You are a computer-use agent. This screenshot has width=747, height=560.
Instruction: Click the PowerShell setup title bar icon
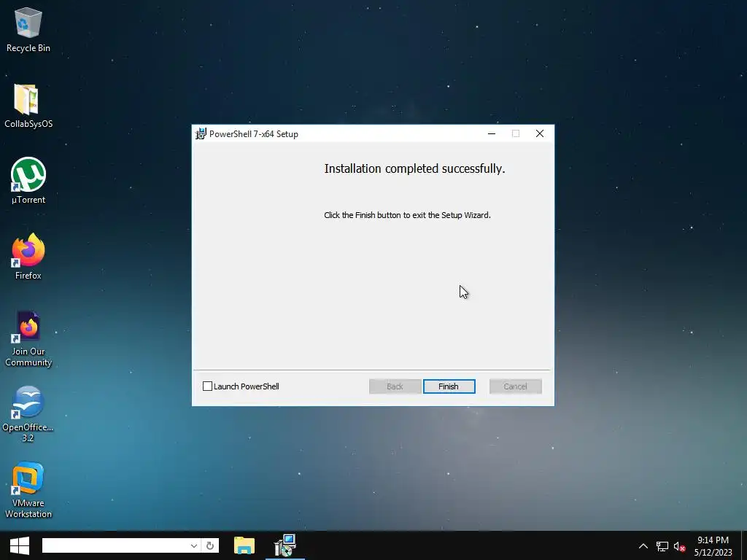[x=201, y=134]
